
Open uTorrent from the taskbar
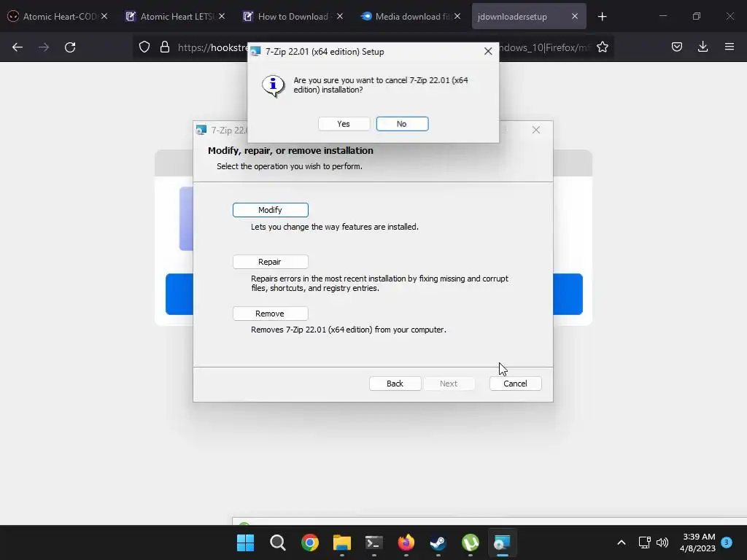(x=471, y=542)
